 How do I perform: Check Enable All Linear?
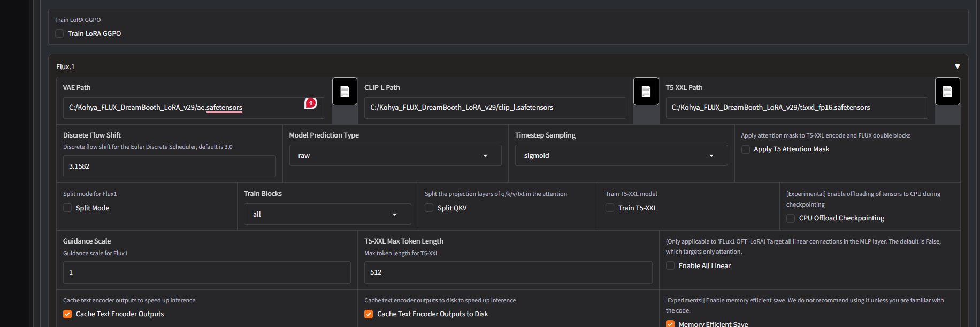point(670,266)
